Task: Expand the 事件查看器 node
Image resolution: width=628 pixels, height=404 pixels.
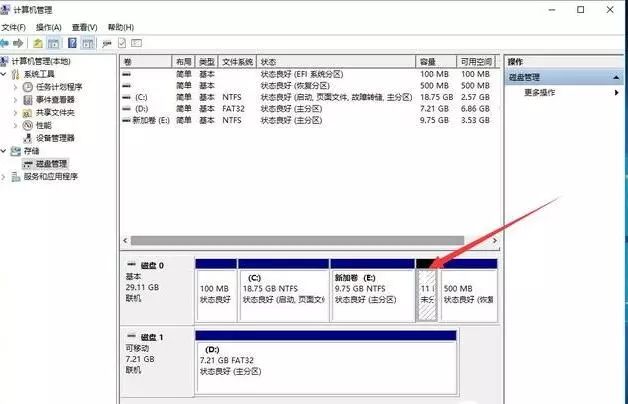Action: 16,100
